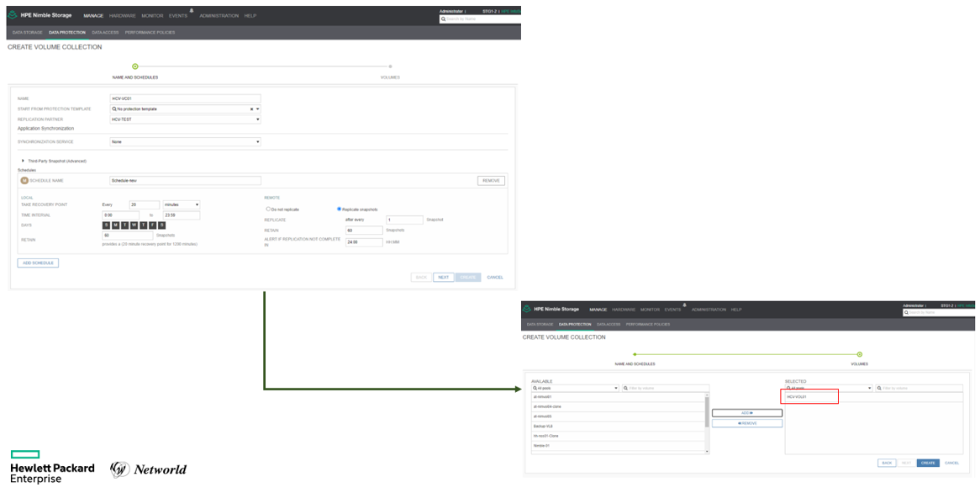Select the Replicate snapshots radio button
This screenshot has width=980, height=493.
pos(339,209)
